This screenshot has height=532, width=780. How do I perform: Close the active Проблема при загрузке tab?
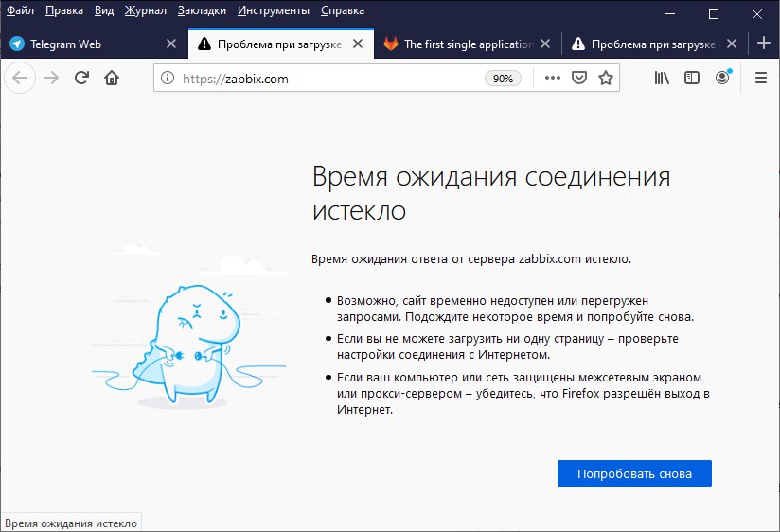[358, 44]
